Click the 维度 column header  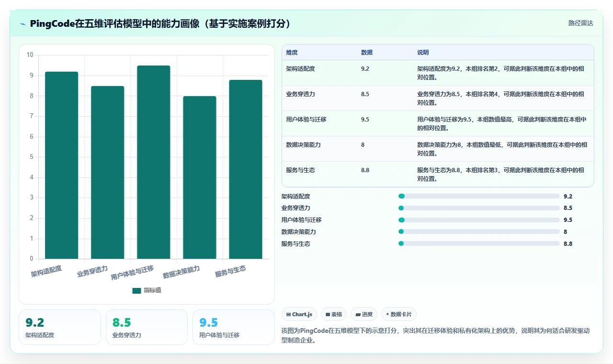(292, 53)
